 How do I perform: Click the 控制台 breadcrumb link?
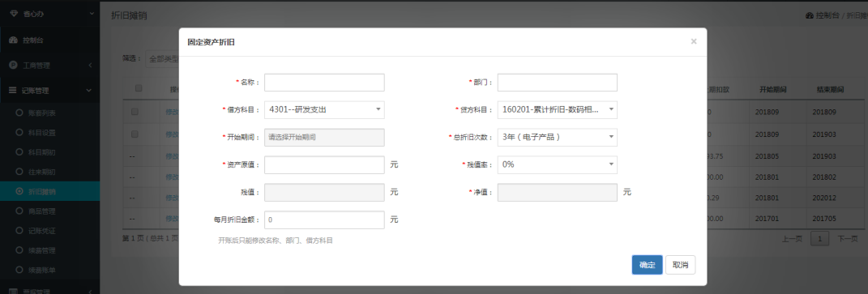[x=823, y=15]
